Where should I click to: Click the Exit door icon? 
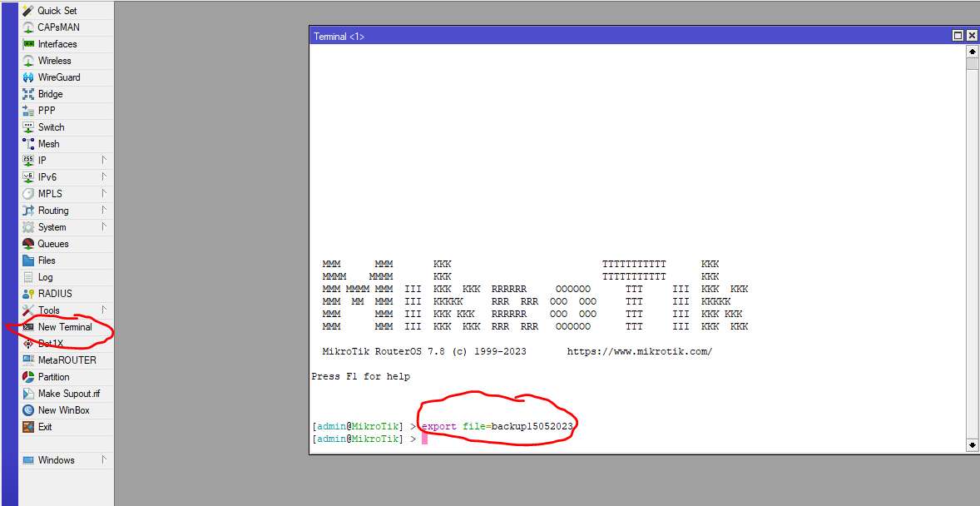pyautogui.click(x=28, y=427)
